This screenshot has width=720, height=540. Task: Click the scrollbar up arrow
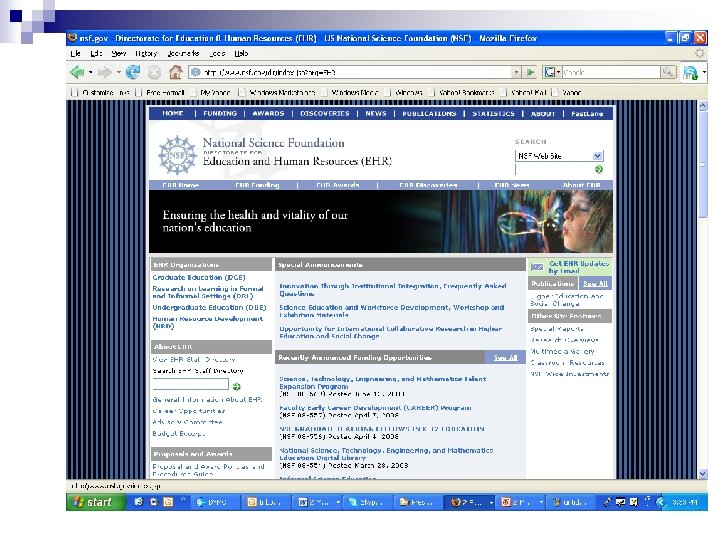[x=703, y=106]
